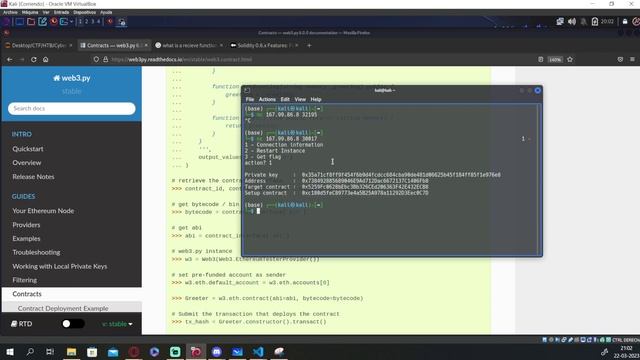Open the Kali network connections tray icon

point(560,22)
